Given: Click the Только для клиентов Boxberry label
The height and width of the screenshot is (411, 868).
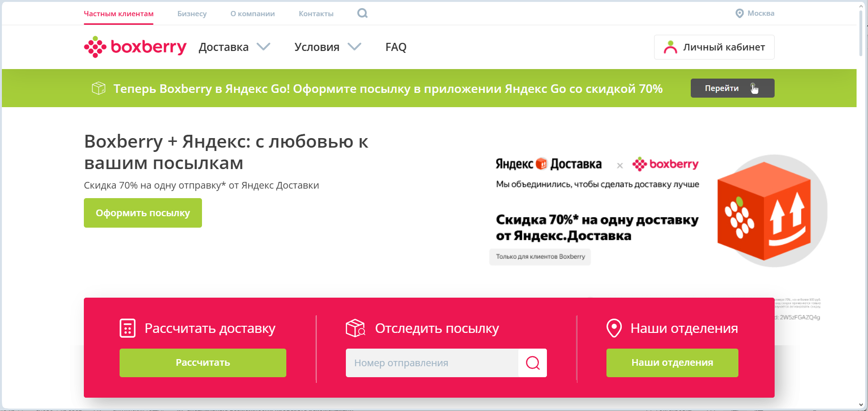Looking at the screenshot, I should coord(540,257).
